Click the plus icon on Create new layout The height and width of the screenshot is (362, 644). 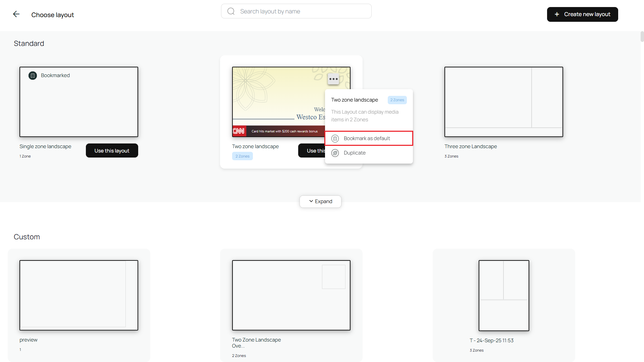tap(557, 14)
